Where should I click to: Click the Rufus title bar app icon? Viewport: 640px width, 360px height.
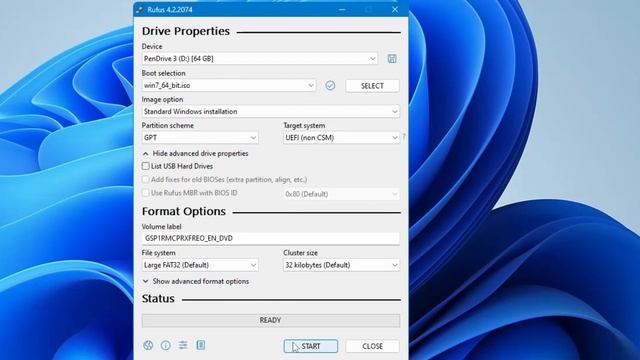pos(140,9)
